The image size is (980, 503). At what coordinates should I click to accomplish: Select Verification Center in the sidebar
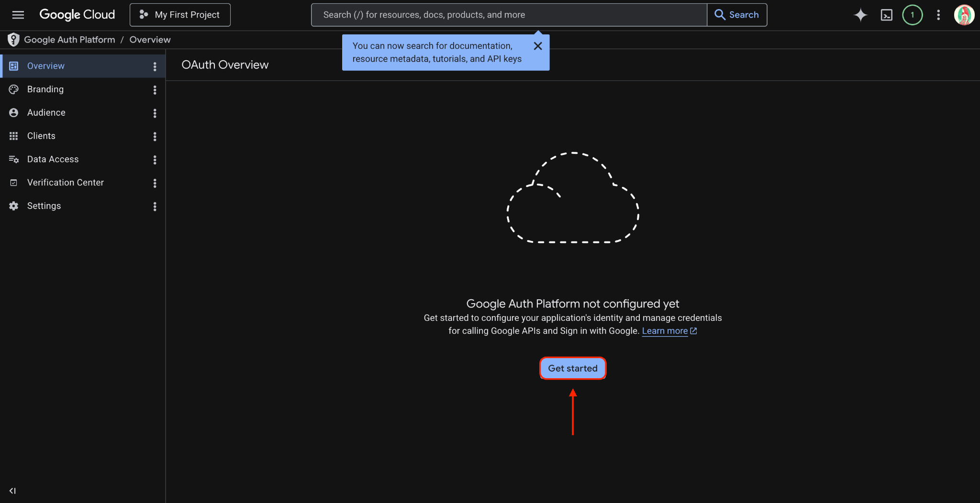[x=82, y=183]
